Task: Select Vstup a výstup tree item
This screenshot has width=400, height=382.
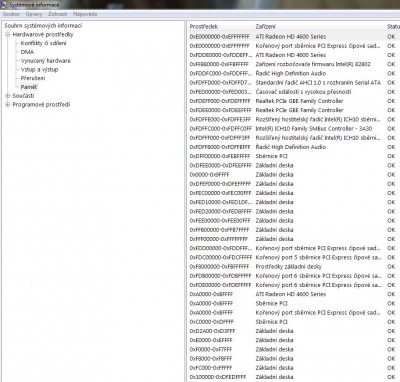Action: pyautogui.click(x=39, y=69)
